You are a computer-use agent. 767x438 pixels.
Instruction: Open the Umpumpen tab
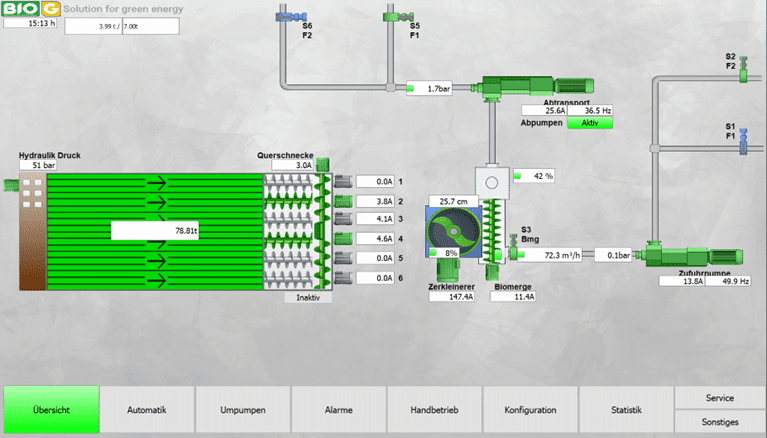click(x=243, y=410)
